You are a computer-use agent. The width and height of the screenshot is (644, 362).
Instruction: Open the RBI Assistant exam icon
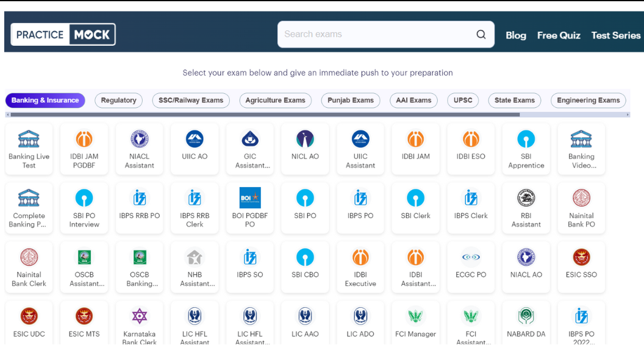tap(526, 198)
